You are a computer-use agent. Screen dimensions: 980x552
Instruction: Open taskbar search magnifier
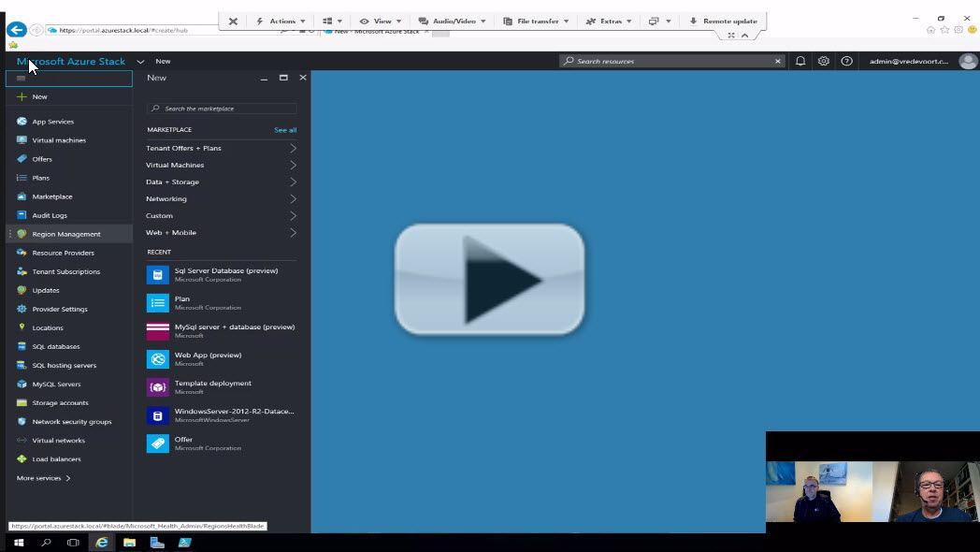[x=46, y=543]
